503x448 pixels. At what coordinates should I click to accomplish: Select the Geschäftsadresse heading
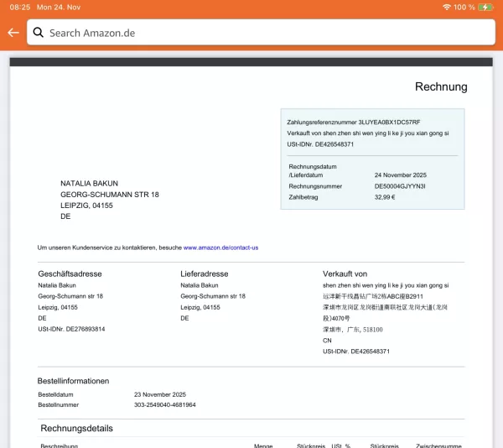click(70, 273)
